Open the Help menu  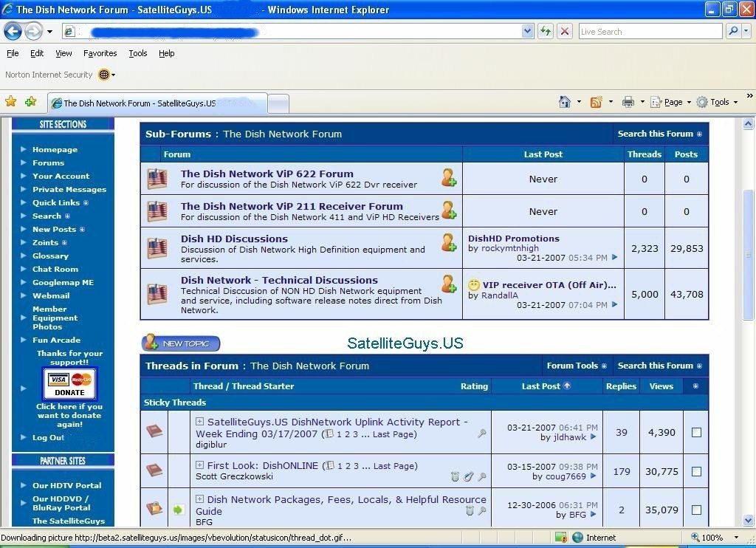click(x=166, y=53)
